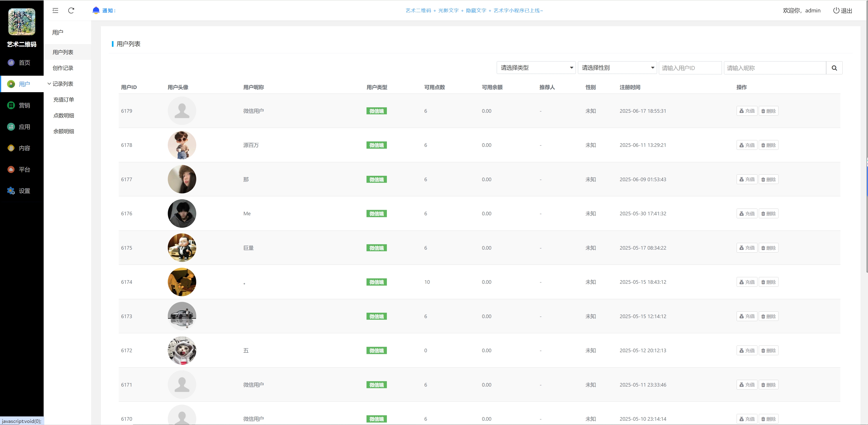Open the 请选择性别 dropdown
868x425 pixels.
point(617,68)
